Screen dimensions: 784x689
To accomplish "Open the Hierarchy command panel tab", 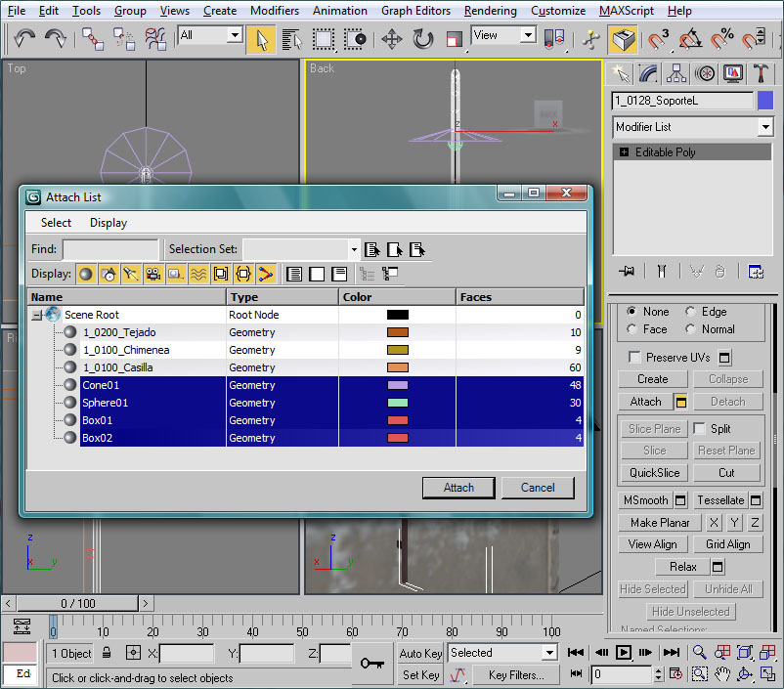I will pos(675,73).
